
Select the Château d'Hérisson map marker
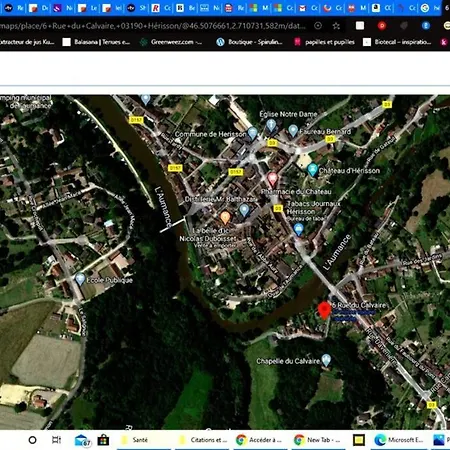tap(312, 170)
